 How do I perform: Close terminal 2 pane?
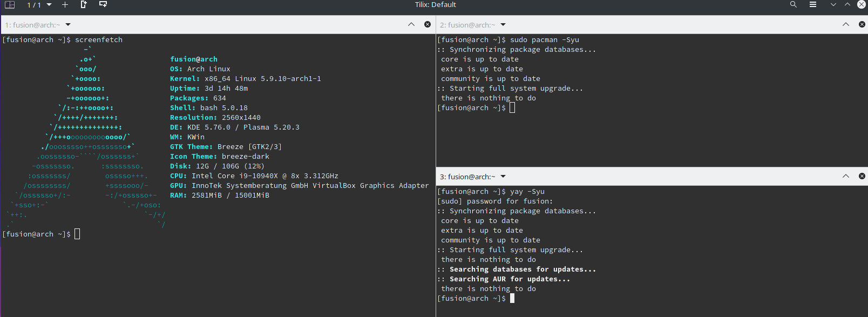862,24
